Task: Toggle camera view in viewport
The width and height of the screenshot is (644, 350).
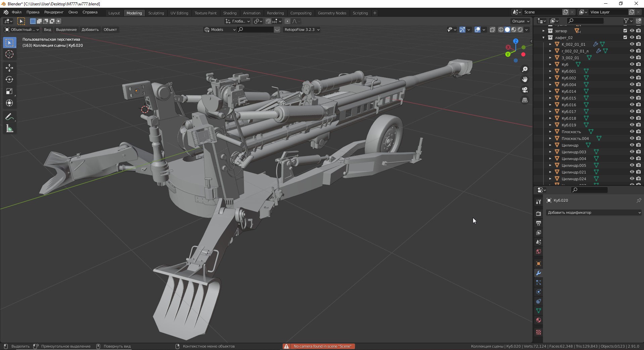Action: pos(525,90)
